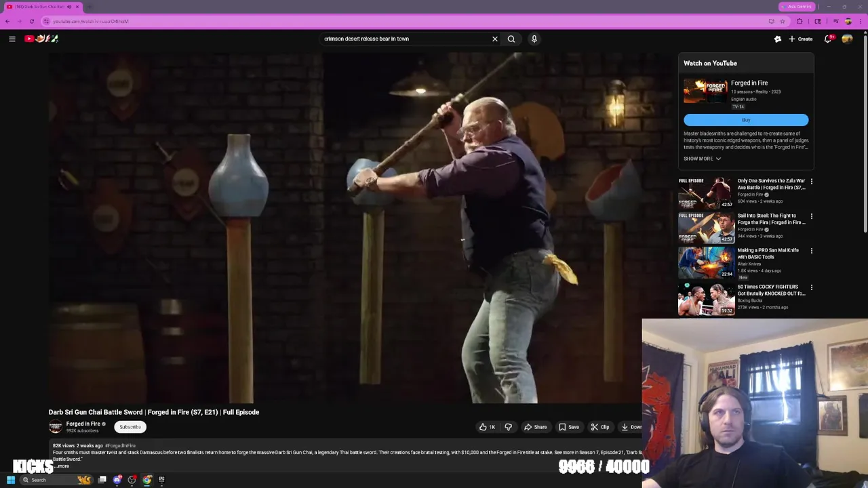Share the video
The height and width of the screenshot is (488, 868).
point(535,427)
